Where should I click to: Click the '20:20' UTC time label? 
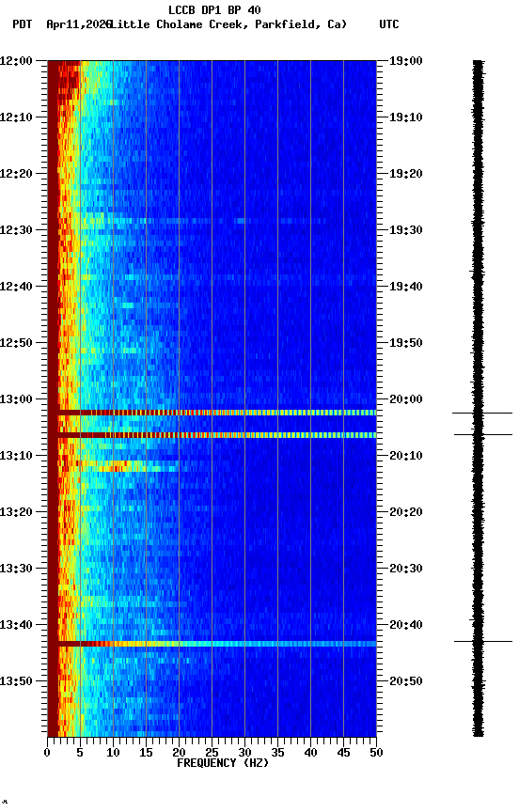click(x=406, y=513)
